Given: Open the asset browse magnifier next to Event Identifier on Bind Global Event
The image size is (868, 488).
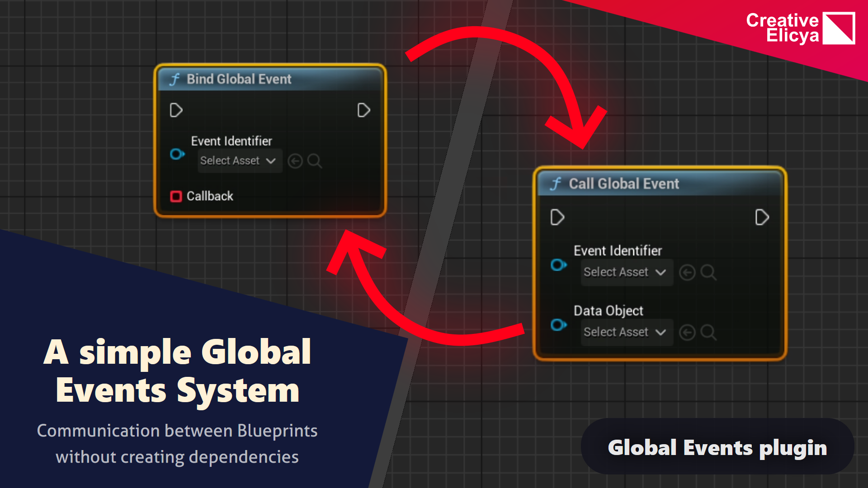Looking at the screenshot, I should [315, 161].
